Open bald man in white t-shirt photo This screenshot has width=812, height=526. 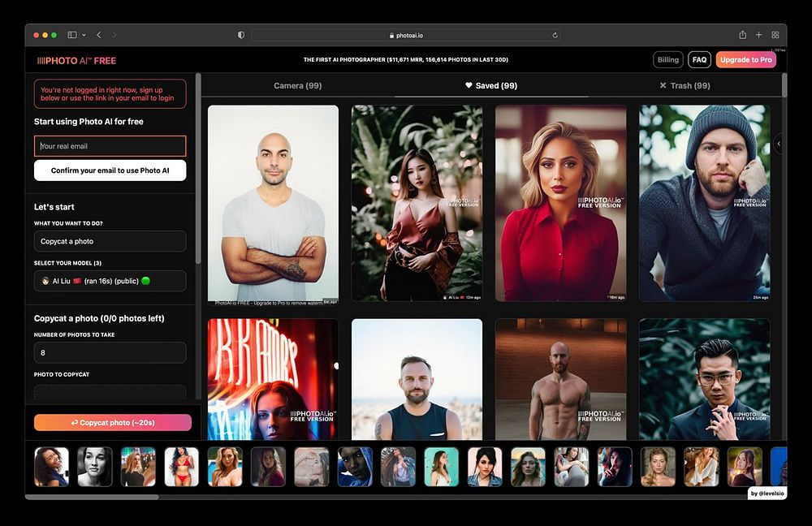coord(273,205)
